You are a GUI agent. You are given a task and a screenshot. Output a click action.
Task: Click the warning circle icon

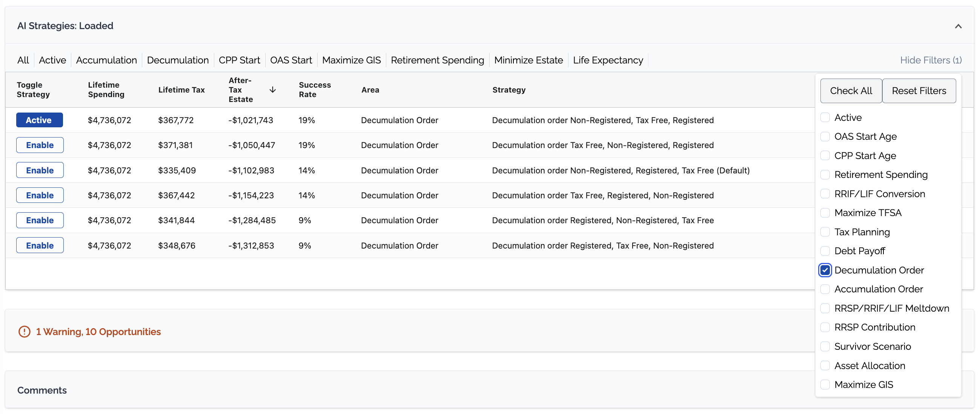[x=25, y=332]
